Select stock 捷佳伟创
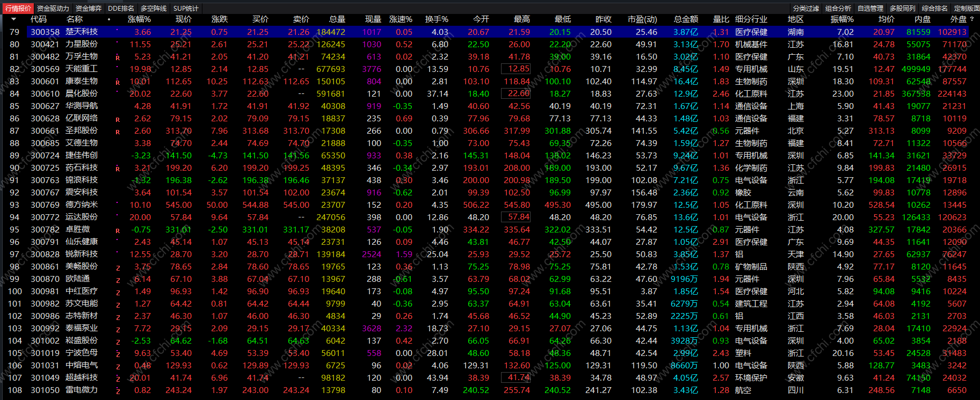Screen dimensions: 980x400 (82, 156)
